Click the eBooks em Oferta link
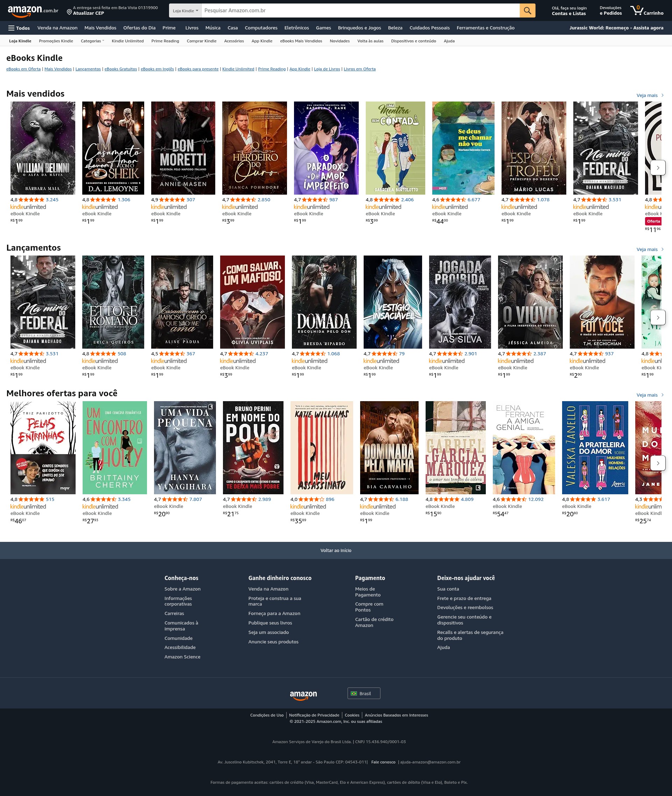Image resolution: width=672 pixels, height=796 pixels. click(x=23, y=69)
